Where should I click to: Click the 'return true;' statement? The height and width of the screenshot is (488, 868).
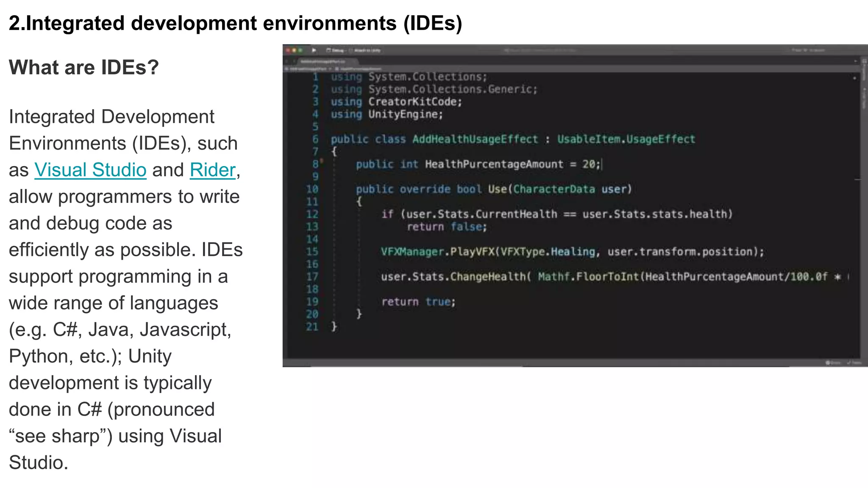coord(418,302)
